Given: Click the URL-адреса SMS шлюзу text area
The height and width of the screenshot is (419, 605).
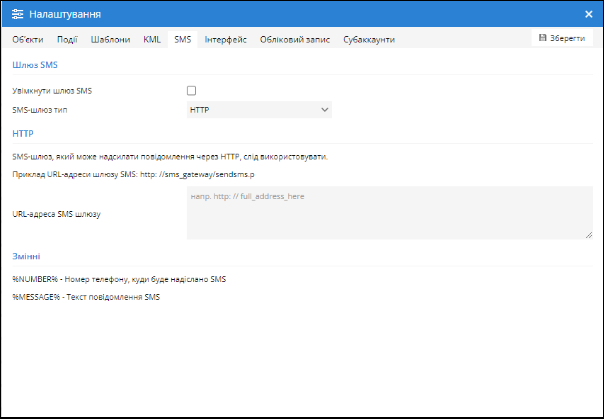Looking at the screenshot, I should [390, 213].
